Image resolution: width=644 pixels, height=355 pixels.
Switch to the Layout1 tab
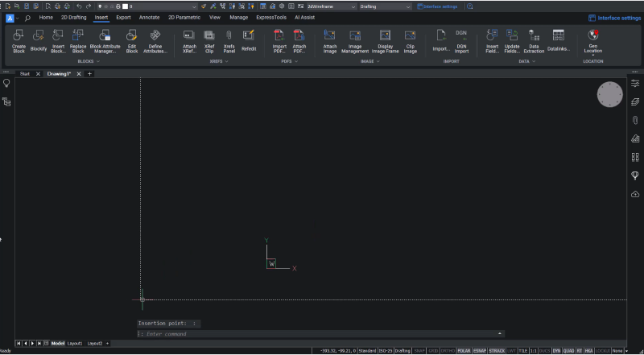coord(75,344)
